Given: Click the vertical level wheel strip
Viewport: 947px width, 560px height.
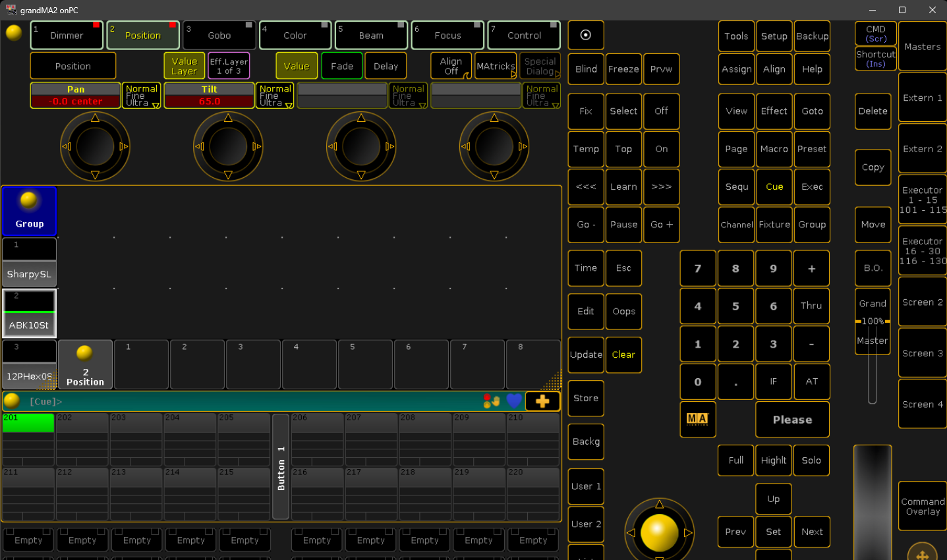Looking at the screenshot, I should click(873, 502).
